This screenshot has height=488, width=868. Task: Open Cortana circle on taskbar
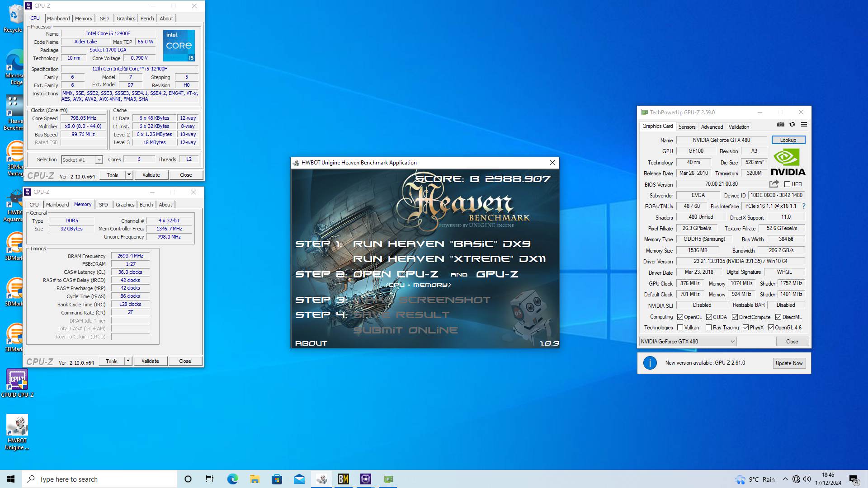pyautogui.click(x=188, y=479)
